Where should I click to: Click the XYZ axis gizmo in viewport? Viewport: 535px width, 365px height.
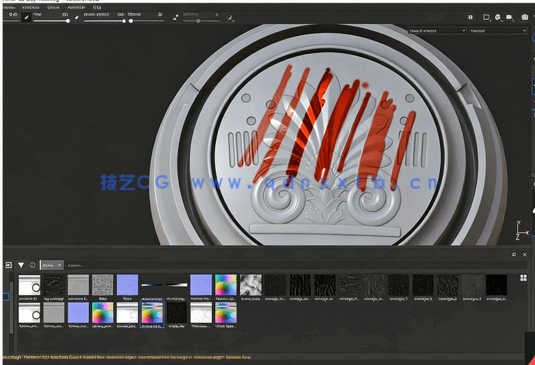tap(521, 230)
